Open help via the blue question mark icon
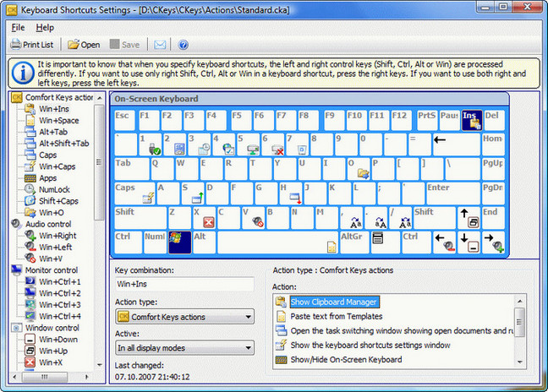Image resolution: width=548 pixels, height=392 pixels. tap(183, 45)
